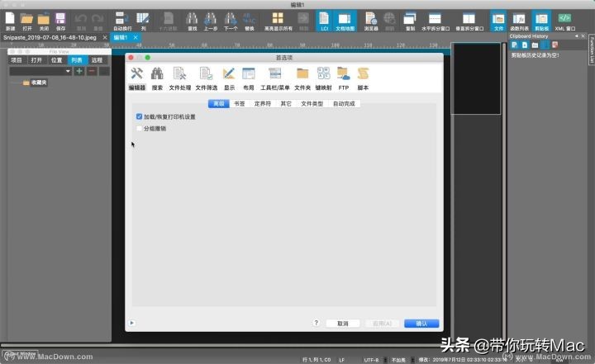595x364 pixels.
Task: Open FTP preferences category
Action: [x=344, y=78]
